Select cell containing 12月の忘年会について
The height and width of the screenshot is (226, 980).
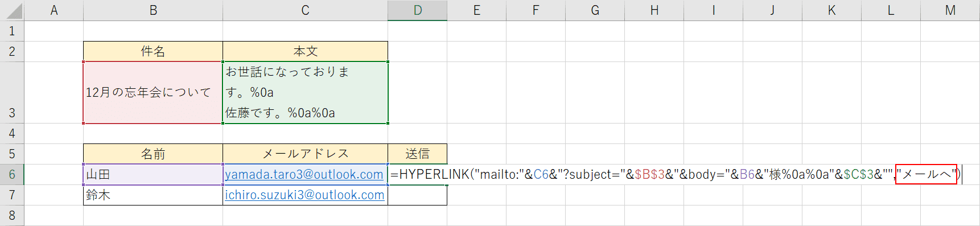(153, 92)
